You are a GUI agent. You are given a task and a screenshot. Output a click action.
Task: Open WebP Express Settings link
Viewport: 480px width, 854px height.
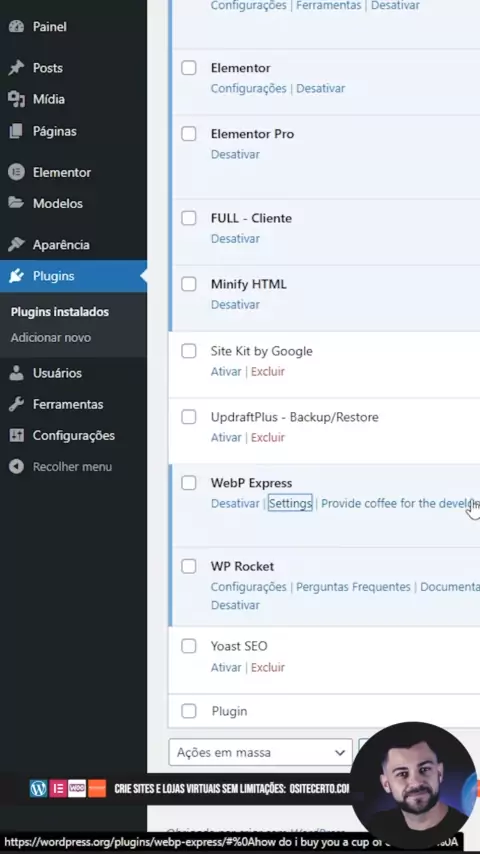pos(290,503)
